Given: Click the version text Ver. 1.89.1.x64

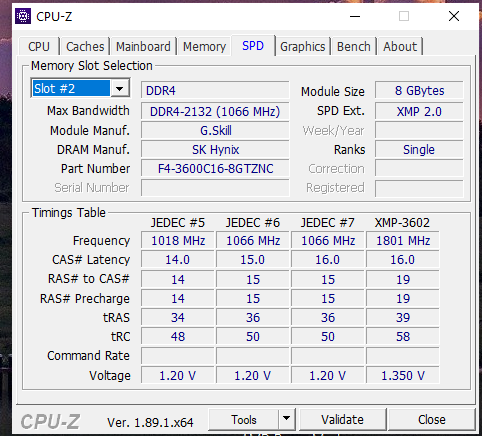Looking at the screenshot, I should [150, 422].
